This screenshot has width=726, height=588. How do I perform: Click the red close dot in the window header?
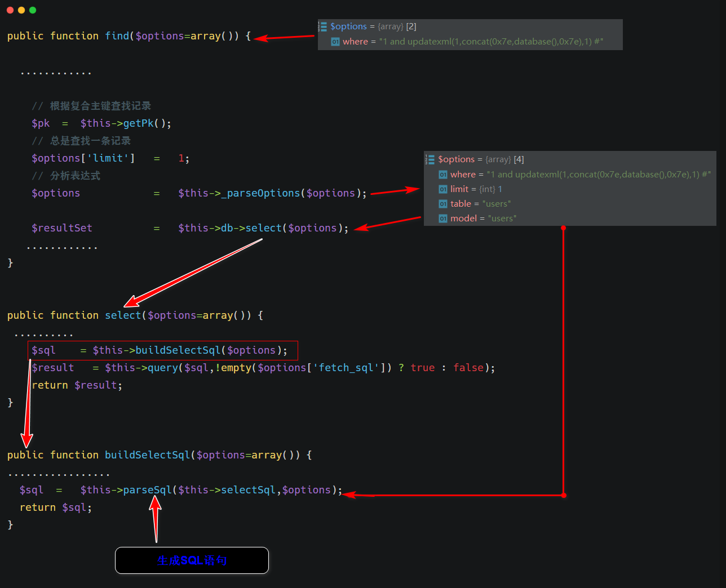coord(10,10)
